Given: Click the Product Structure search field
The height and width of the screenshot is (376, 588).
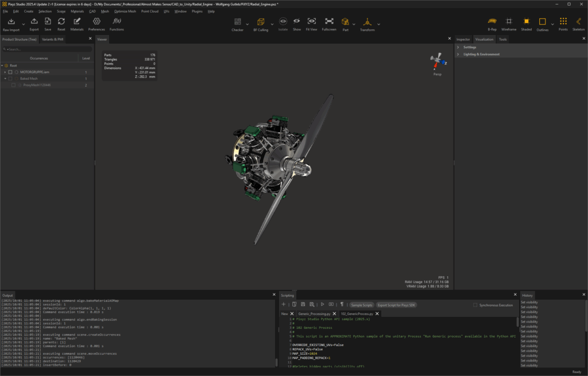Looking at the screenshot, I should (46, 49).
